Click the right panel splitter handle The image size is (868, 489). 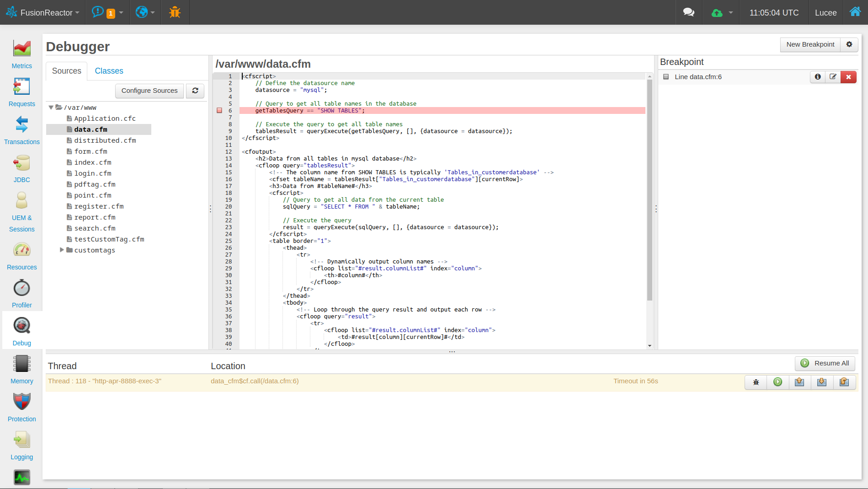(656, 209)
